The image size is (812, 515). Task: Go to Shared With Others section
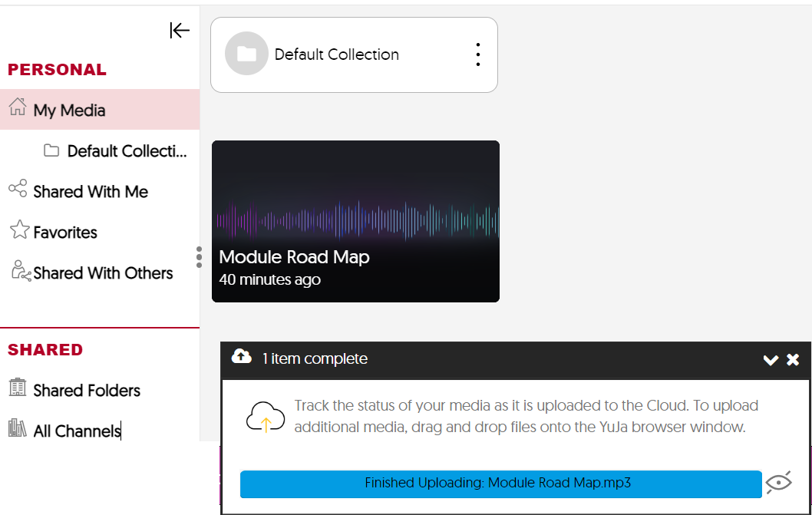tap(103, 273)
